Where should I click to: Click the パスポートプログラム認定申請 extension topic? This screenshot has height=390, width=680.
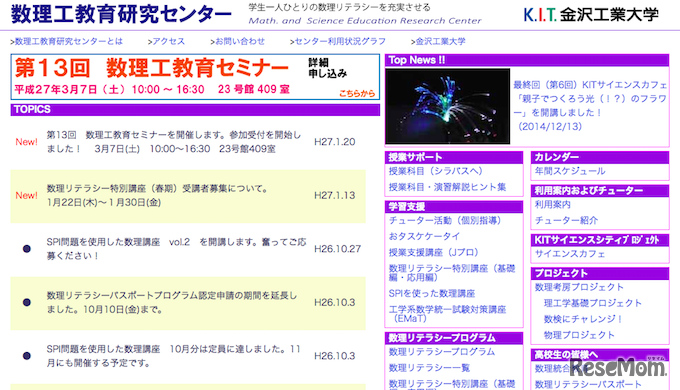click(x=172, y=302)
